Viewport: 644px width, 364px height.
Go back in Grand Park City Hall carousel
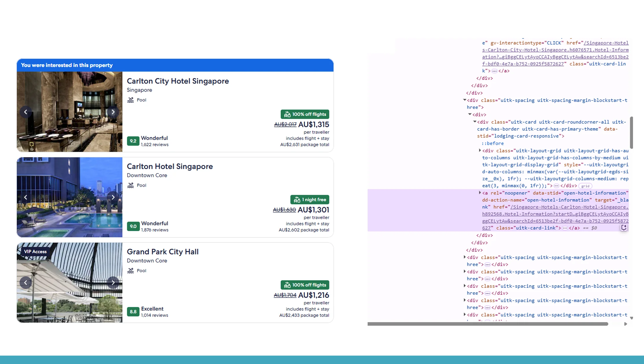(x=25, y=282)
